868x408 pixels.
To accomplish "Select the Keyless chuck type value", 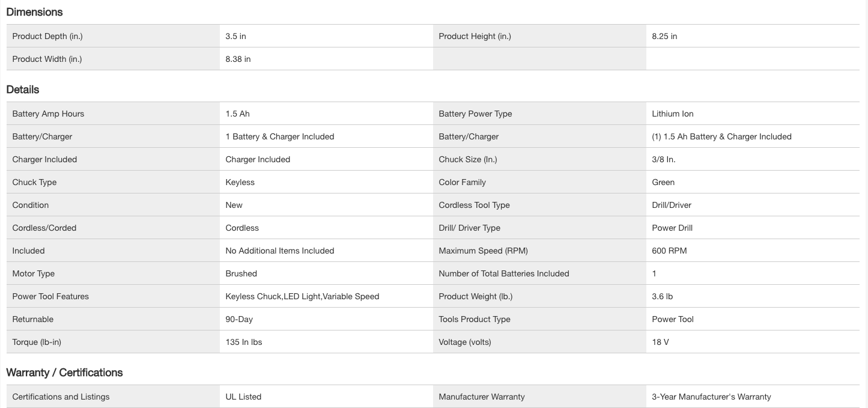I will pos(240,182).
